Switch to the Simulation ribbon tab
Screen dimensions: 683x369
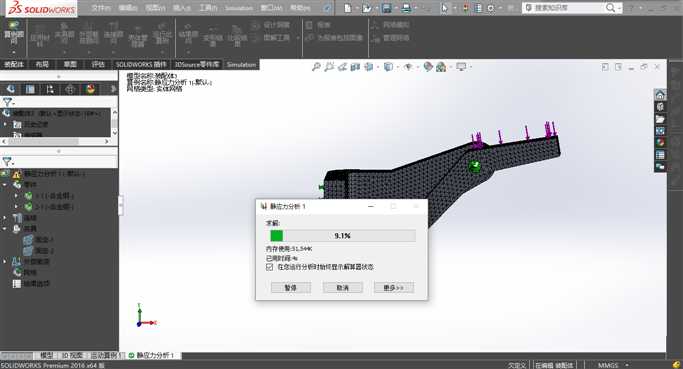[x=241, y=64]
